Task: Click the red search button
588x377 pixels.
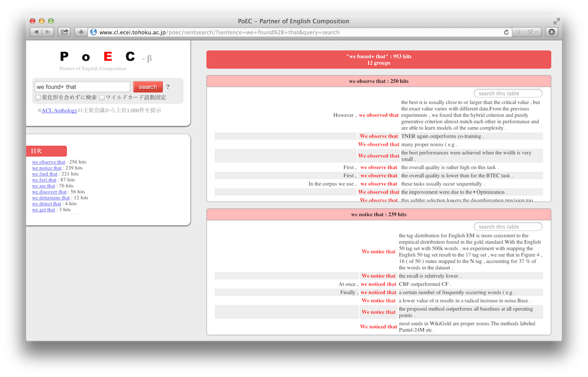Action: click(147, 87)
